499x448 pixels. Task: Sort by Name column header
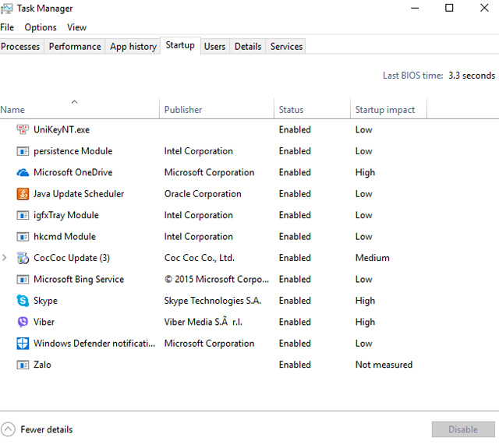pyautogui.click(x=12, y=110)
